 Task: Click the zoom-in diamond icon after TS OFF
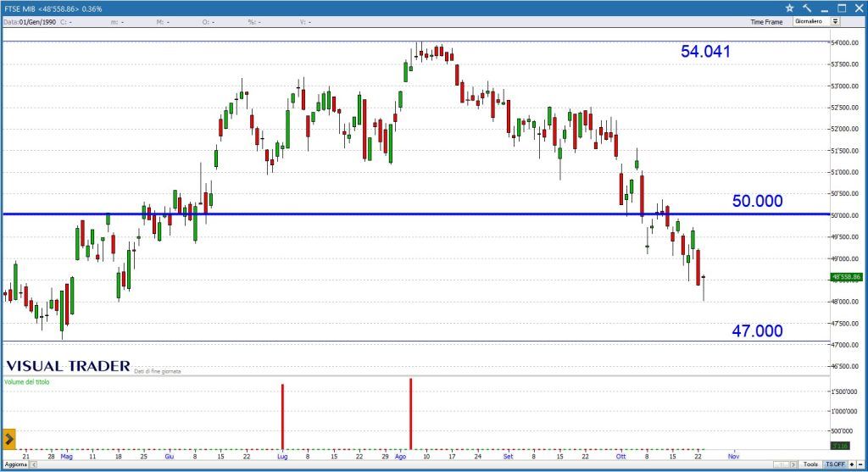tap(852, 464)
